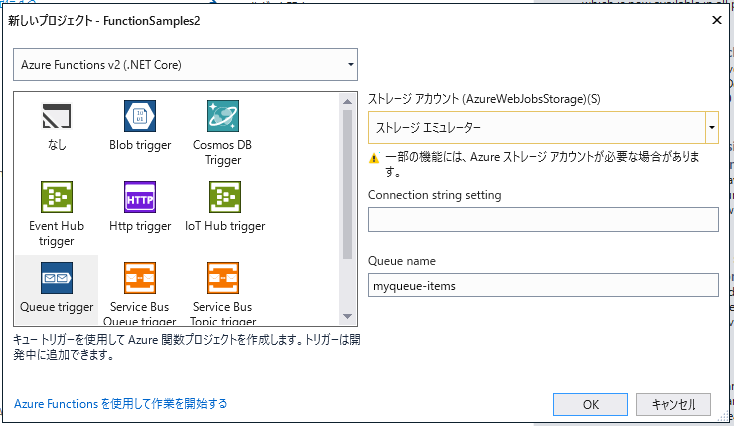This screenshot has width=734, height=426.
Task: Click the yellow storage warning icon
Action: pos(374,158)
